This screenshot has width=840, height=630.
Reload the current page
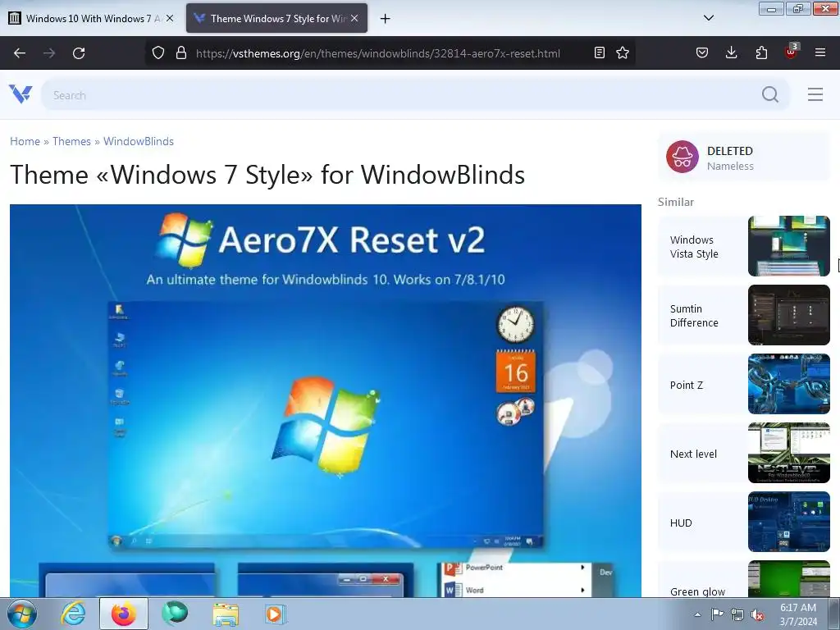(x=79, y=53)
